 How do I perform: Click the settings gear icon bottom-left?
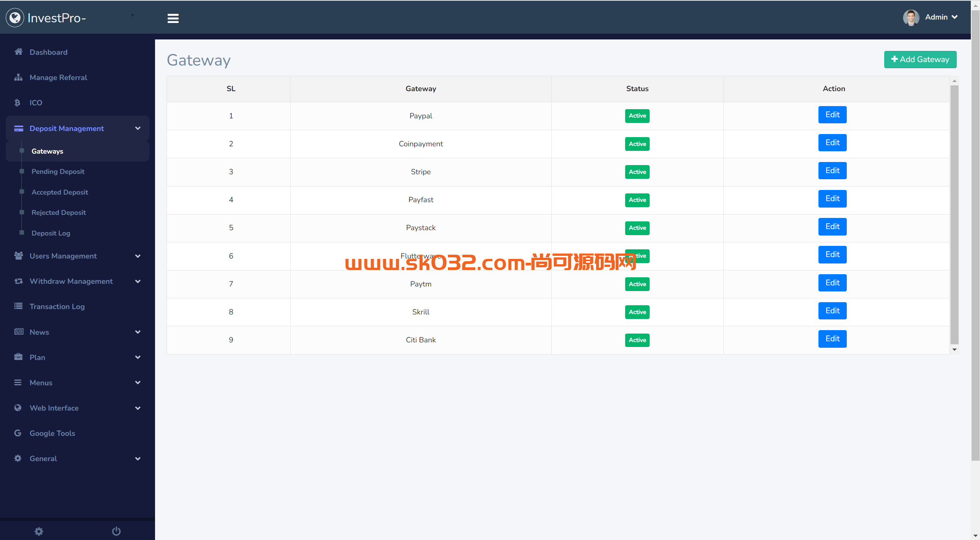tap(38, 531)
